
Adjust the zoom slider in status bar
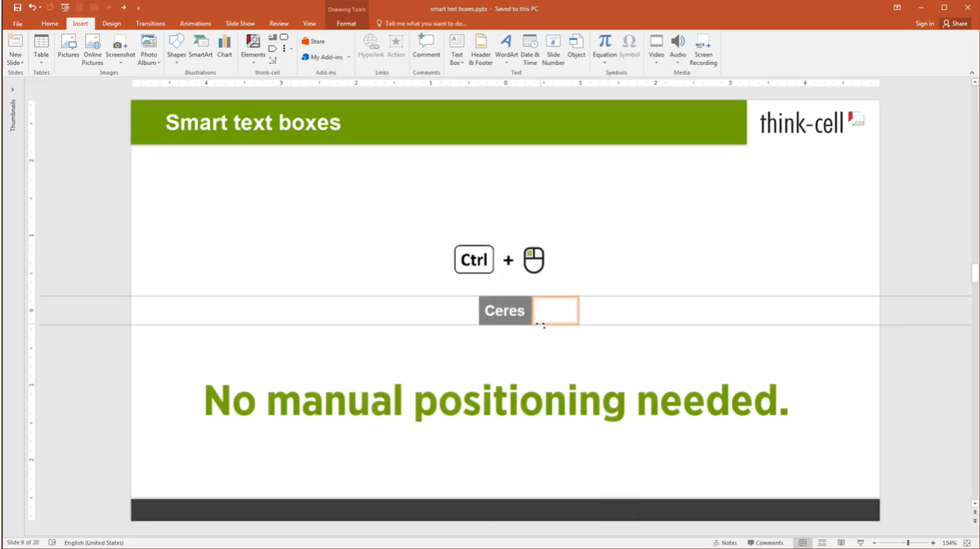click(x=908, y=543)
